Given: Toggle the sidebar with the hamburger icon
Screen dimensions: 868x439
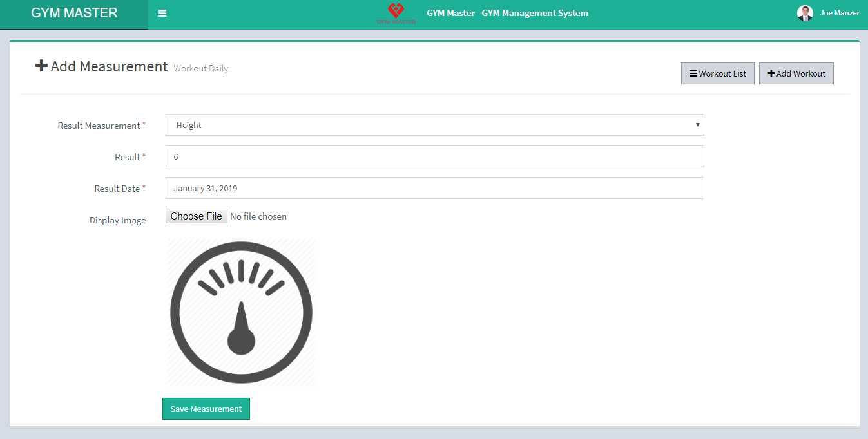Looking at the screenshot, I should pyautogui.click(x=162, y=14).
